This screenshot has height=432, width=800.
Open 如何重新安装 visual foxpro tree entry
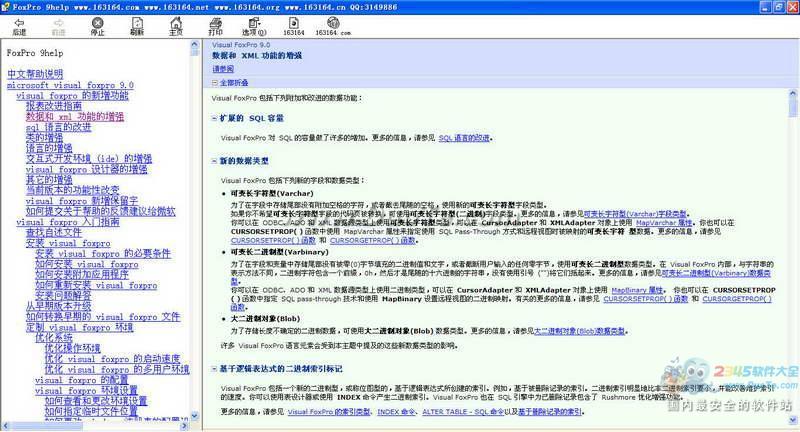[96, 285]
